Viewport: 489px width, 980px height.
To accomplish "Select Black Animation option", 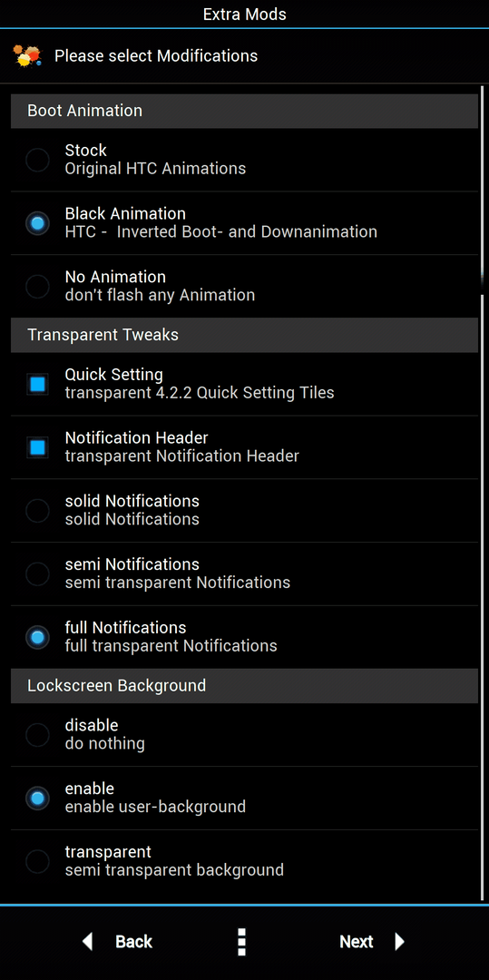I will click(x=244, y=222).
